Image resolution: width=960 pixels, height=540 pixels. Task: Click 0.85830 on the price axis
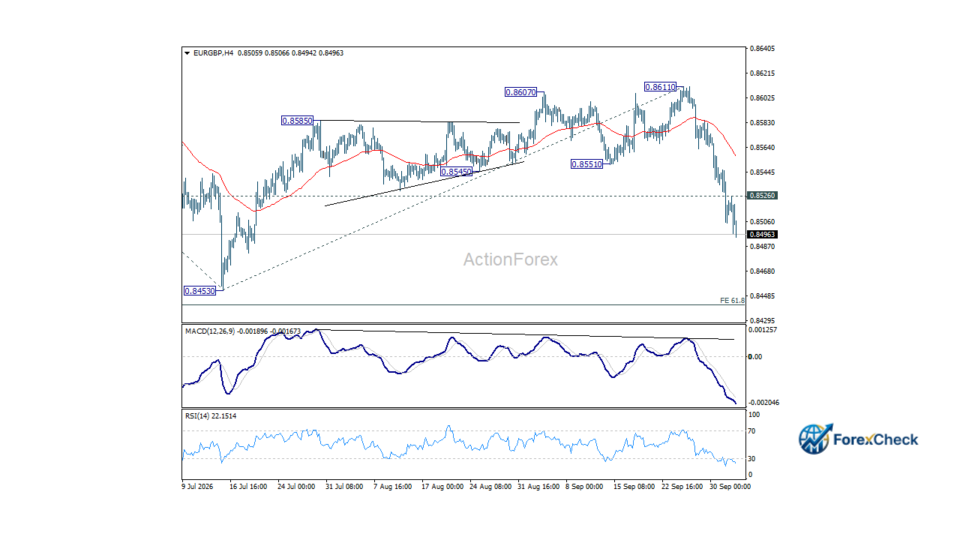coord(762,123)
